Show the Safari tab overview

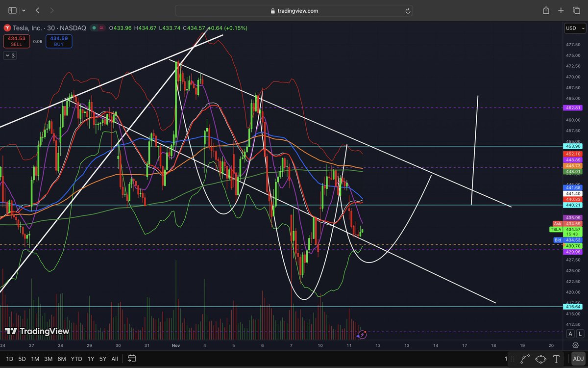click(576, 10)
